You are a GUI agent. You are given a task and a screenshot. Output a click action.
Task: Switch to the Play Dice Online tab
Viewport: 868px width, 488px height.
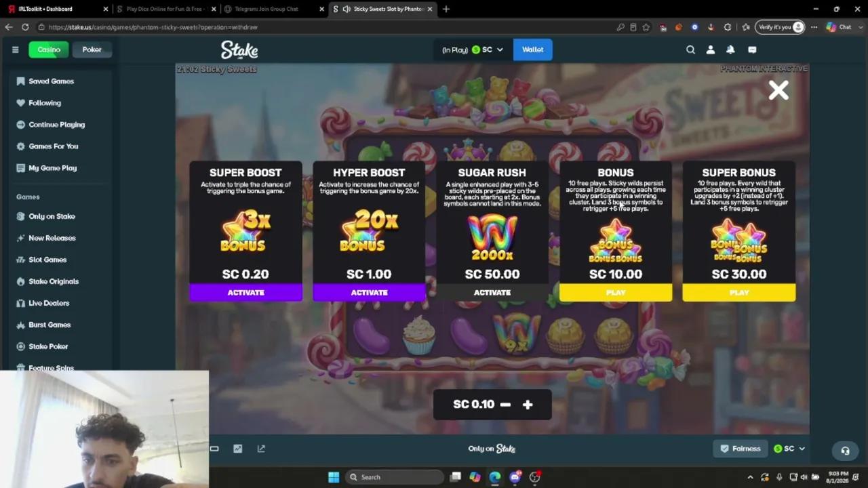[x=165, y=9]
